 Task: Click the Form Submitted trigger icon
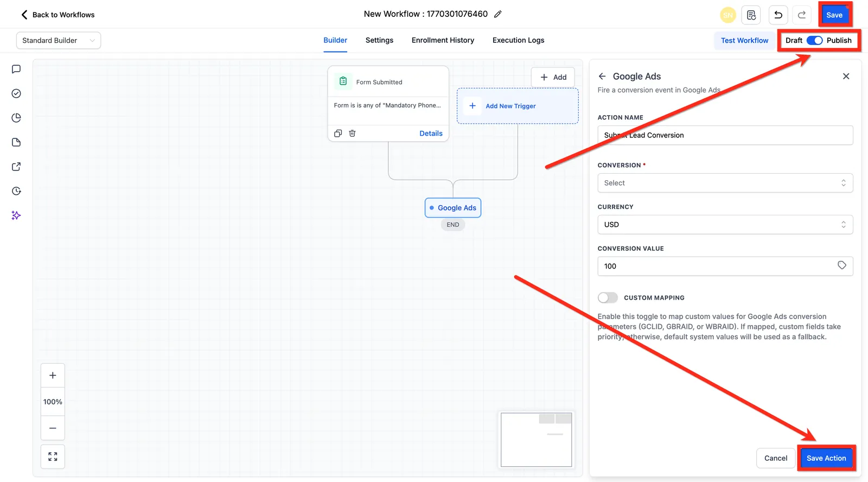343,81
